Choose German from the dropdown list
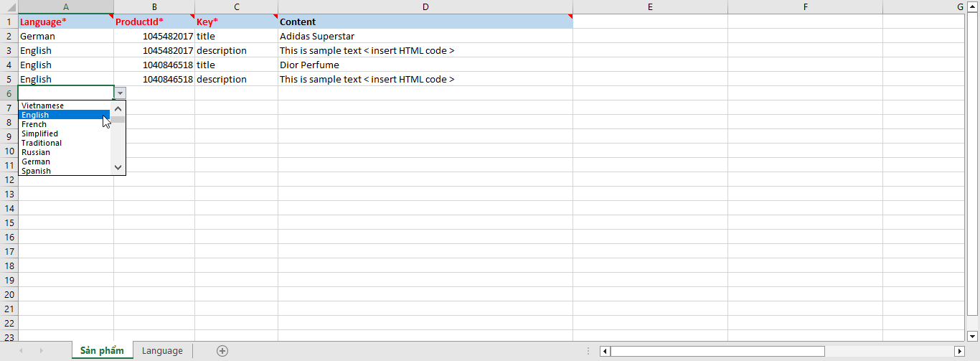The height and width of the screenshot is (361, 980). [x=65, y=161]
